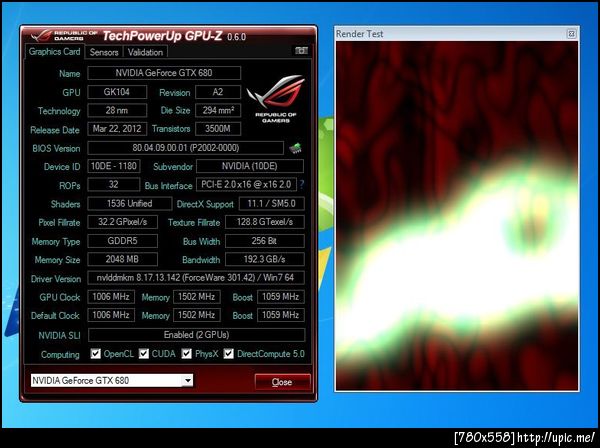The image size is (600, 448).
Task: Click the ROPs value 32
Action: pyautogui.click(x=114, y=184)
